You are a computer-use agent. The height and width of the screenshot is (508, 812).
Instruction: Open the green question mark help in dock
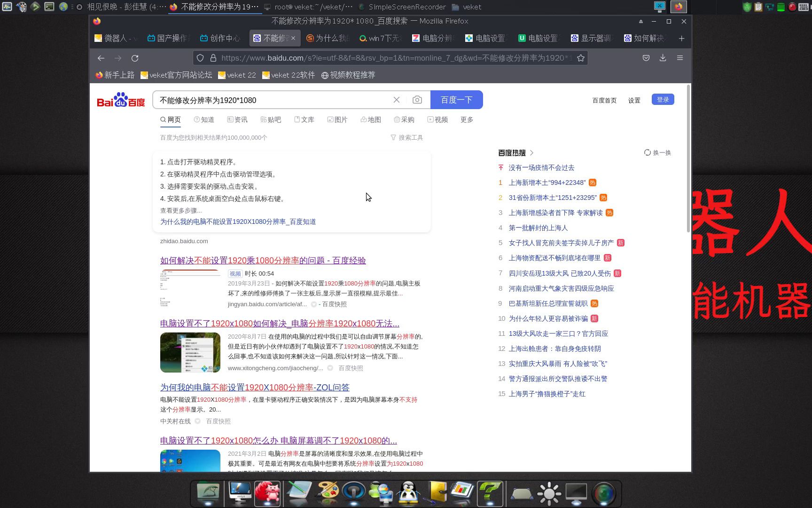(490, 493)
